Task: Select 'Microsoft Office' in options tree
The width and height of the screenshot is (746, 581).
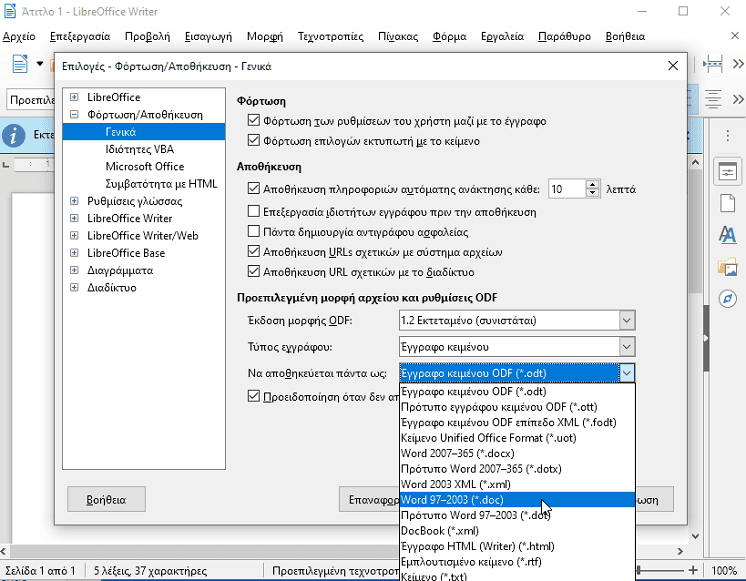Action: pos(144,167)
